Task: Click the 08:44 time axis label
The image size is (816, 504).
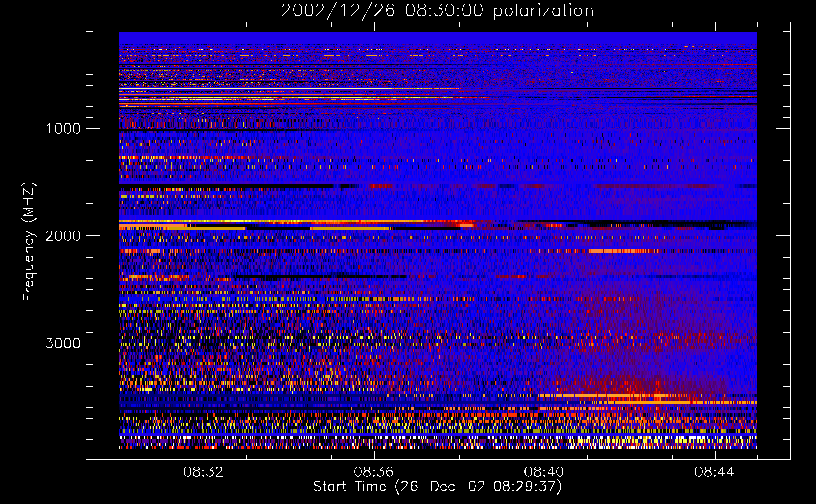Action: pyautogui.click(x=715, y=472)
